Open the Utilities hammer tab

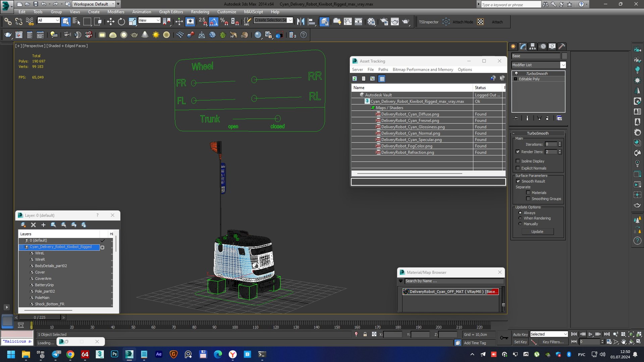point(562,47)
